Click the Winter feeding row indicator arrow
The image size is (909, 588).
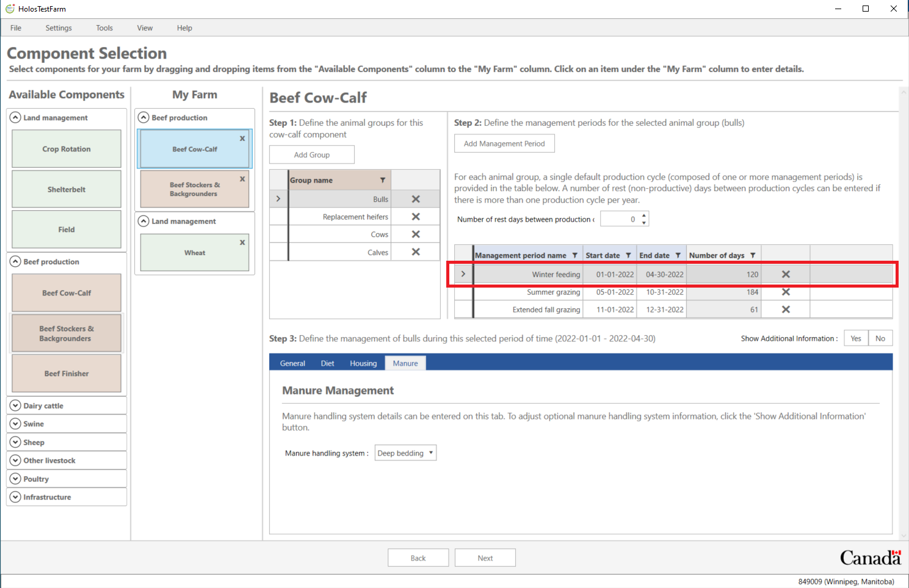tap(463, 274)
